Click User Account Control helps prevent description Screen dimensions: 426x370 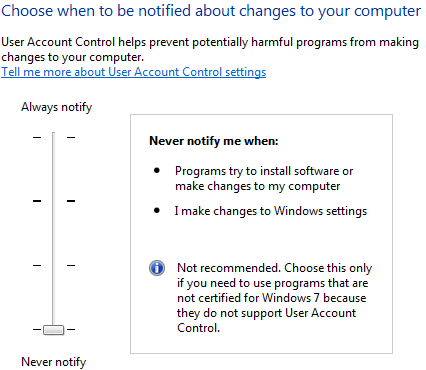click(x=210, y=49)
